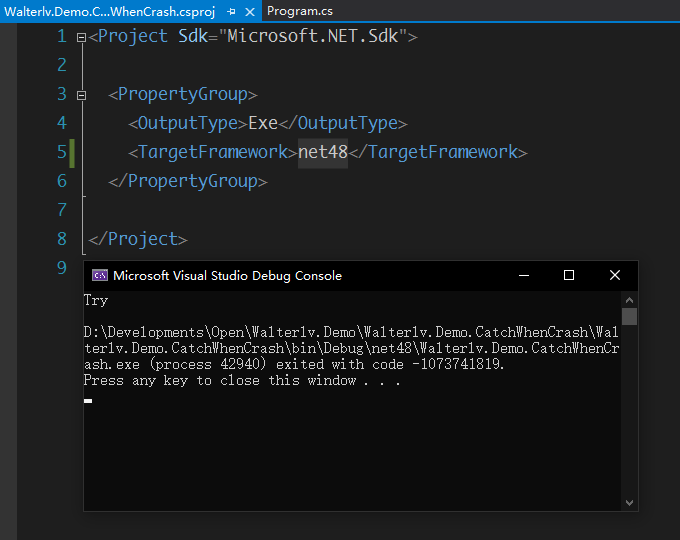Close the Debug Console window

615,275
